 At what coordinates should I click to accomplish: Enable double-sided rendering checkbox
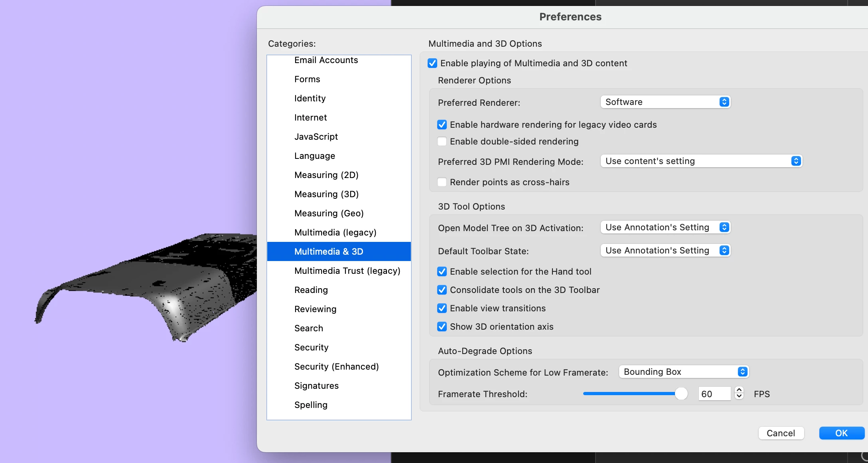(442, 141)
